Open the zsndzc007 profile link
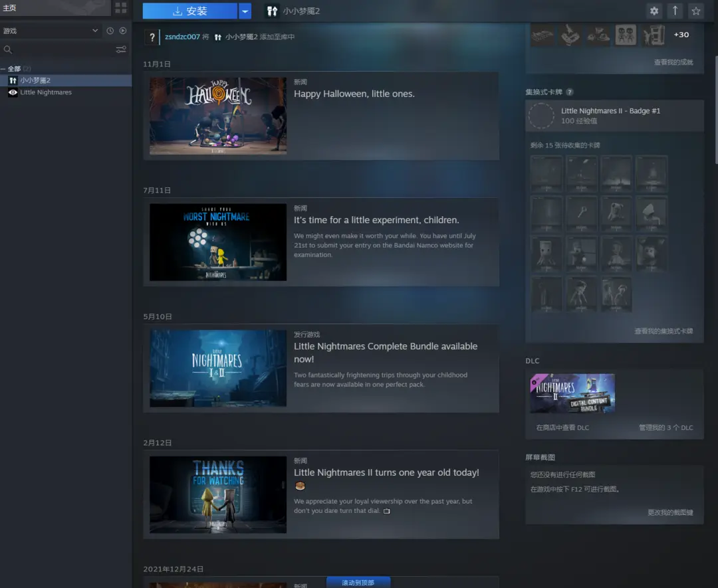 182,37
